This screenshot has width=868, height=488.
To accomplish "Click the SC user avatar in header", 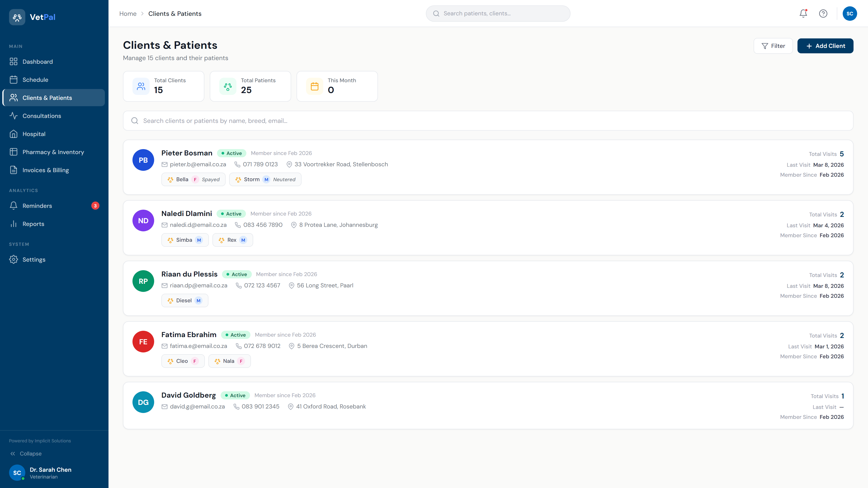I will pyautogui.click(x=849, y=14).
